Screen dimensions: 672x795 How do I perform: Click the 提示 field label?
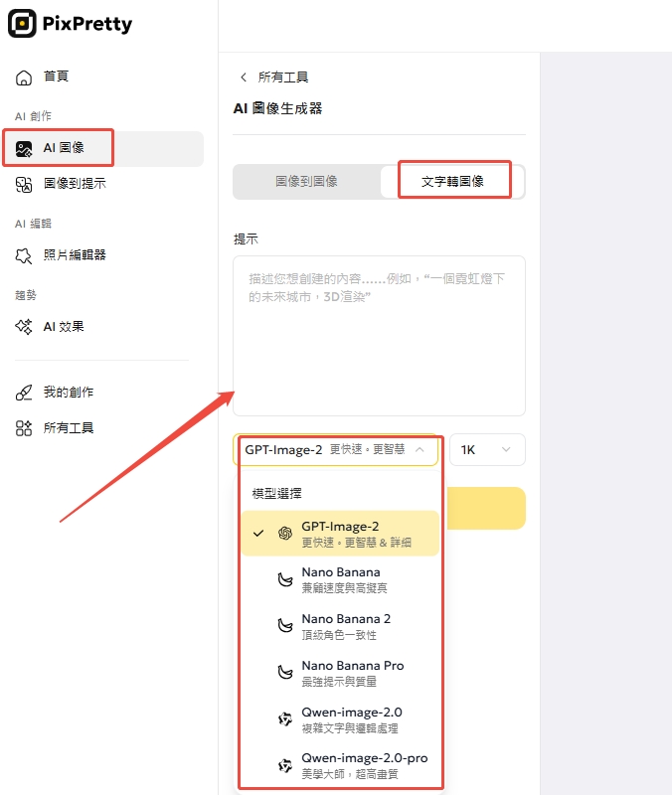click(x=246, y=239)
